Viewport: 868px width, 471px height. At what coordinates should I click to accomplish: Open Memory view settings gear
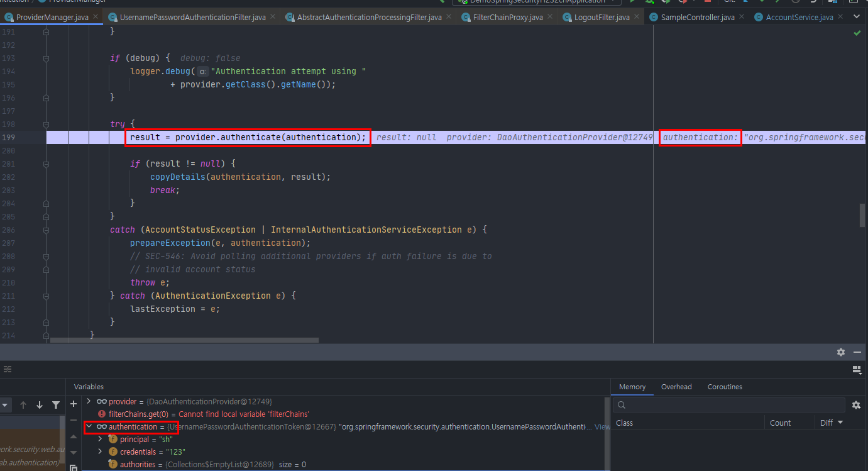856,405
